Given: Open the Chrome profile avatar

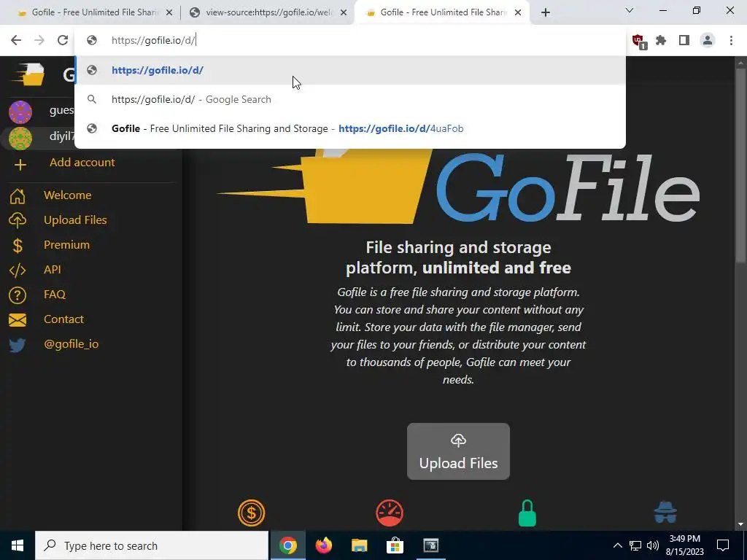Looking at the screenshot, I should pos(708,41).
